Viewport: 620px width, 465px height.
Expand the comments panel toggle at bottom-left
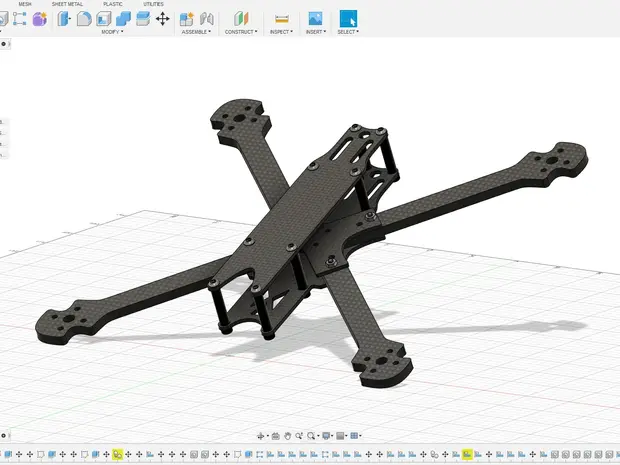[4, 436]
